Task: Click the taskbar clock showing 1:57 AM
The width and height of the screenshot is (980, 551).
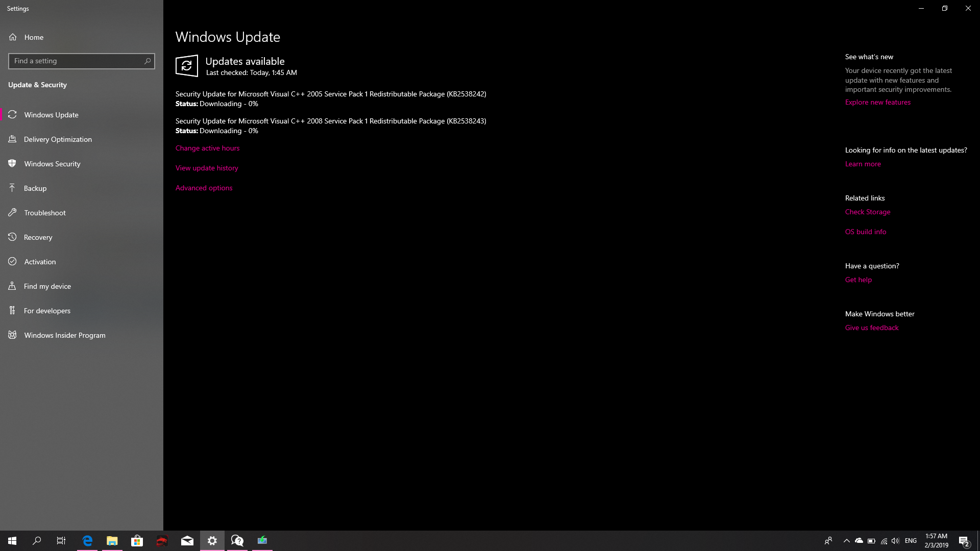Action: pos(936,541)
